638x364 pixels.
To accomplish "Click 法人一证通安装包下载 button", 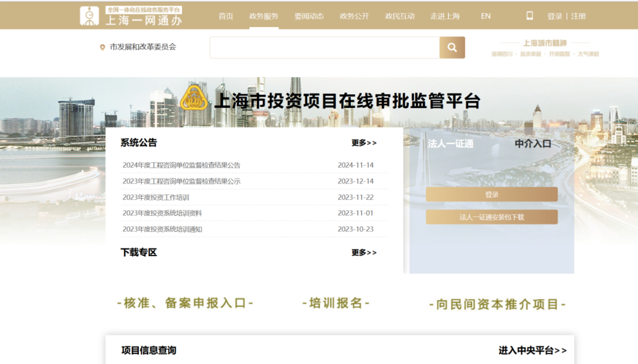I will [491, 217].
